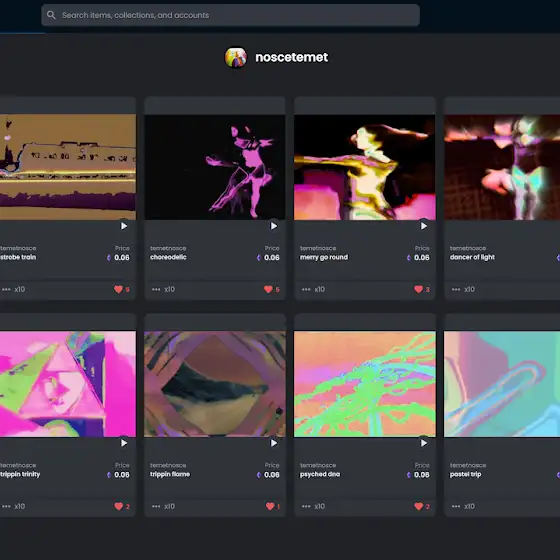Open more options on psyched dna card
The image size is (560, 560).
pos(306,506)
